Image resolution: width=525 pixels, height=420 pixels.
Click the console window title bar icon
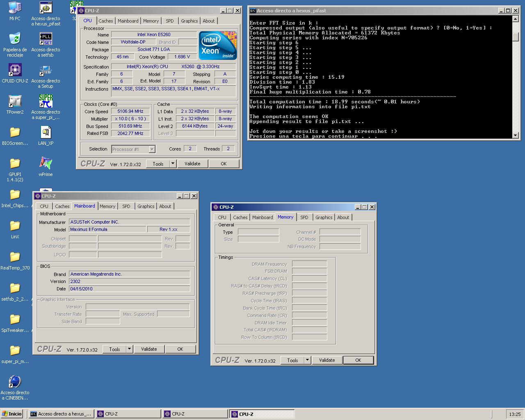click(253, 11)
